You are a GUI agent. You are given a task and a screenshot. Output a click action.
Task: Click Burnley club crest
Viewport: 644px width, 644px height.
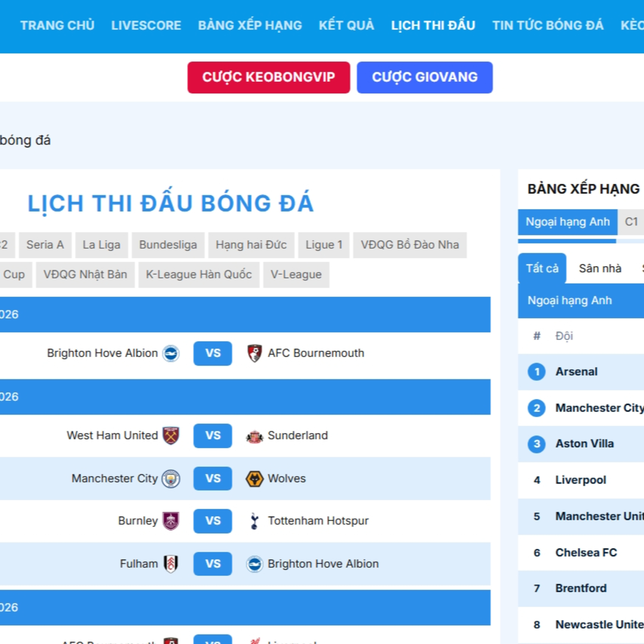pyautogui.click(x=171, y=521)
